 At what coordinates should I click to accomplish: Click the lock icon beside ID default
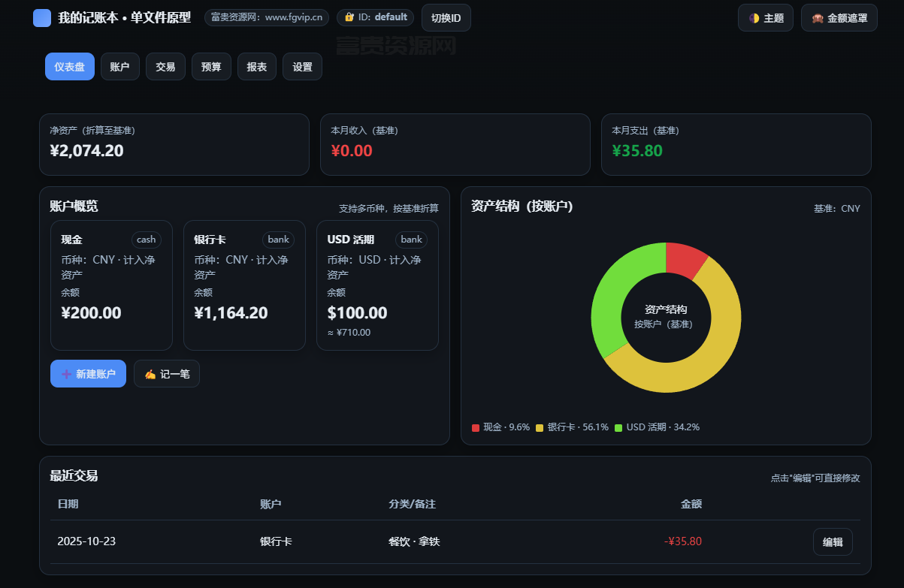coord(349,17)
